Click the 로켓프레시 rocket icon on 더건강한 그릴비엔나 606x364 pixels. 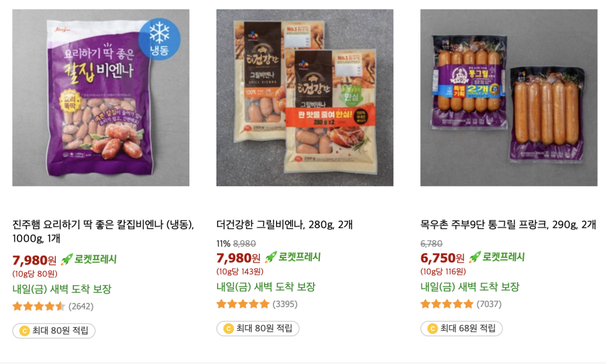click(x=271, y=257)
